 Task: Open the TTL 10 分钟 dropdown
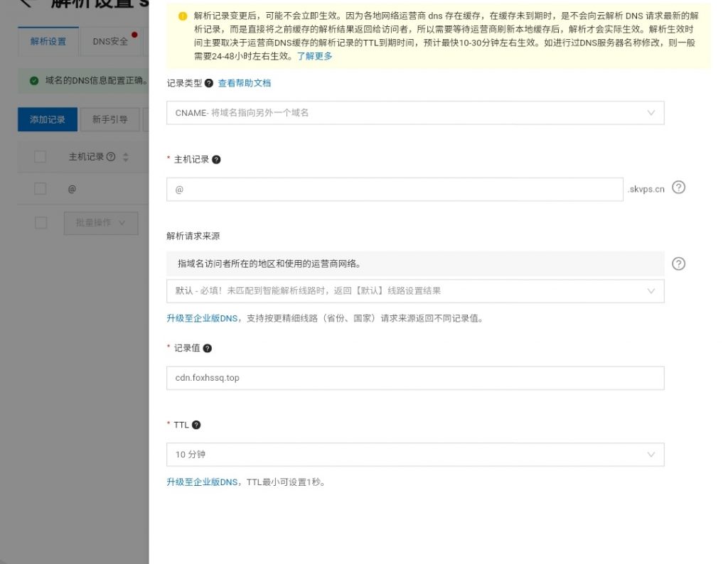[x=415, y=455]
